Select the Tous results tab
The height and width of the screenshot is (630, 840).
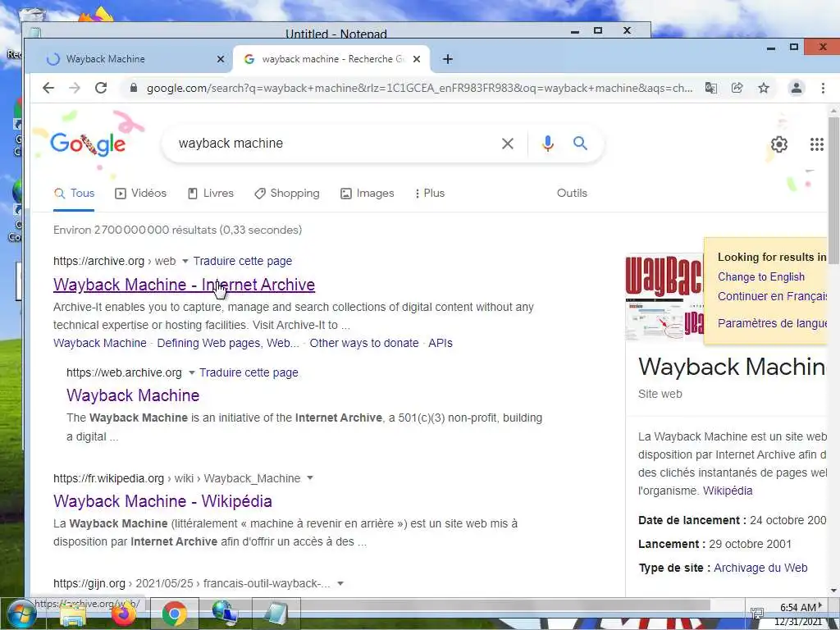point(74,194)
